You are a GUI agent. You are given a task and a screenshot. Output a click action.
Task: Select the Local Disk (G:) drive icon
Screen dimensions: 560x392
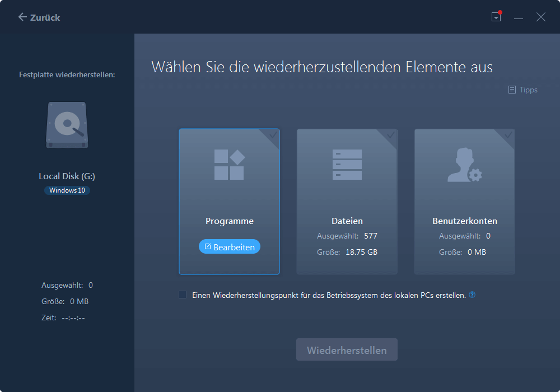click(67, 125)
